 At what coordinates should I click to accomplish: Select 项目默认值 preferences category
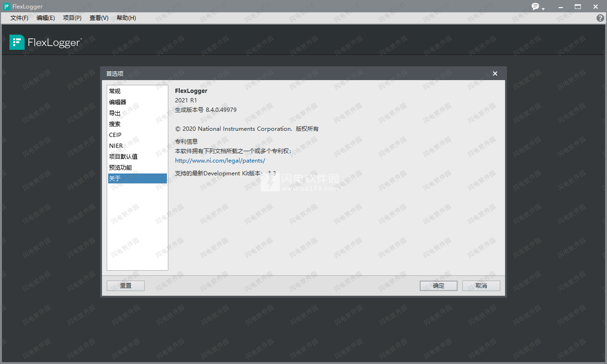tap(137, 156)
